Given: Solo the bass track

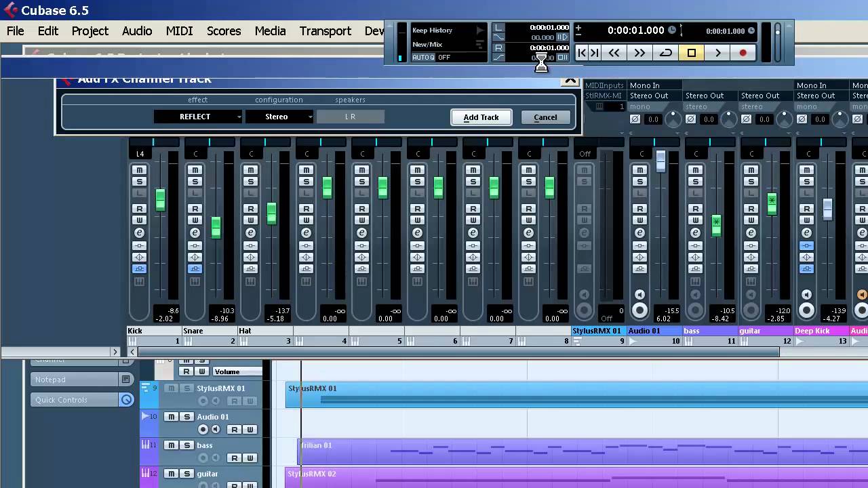Looking at the screenshot, I should [186, 445].
